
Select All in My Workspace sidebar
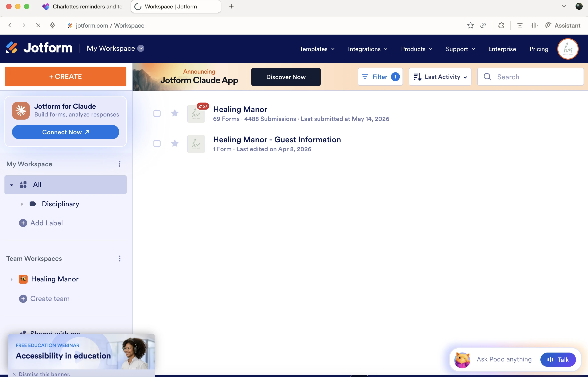pos(65,184)
